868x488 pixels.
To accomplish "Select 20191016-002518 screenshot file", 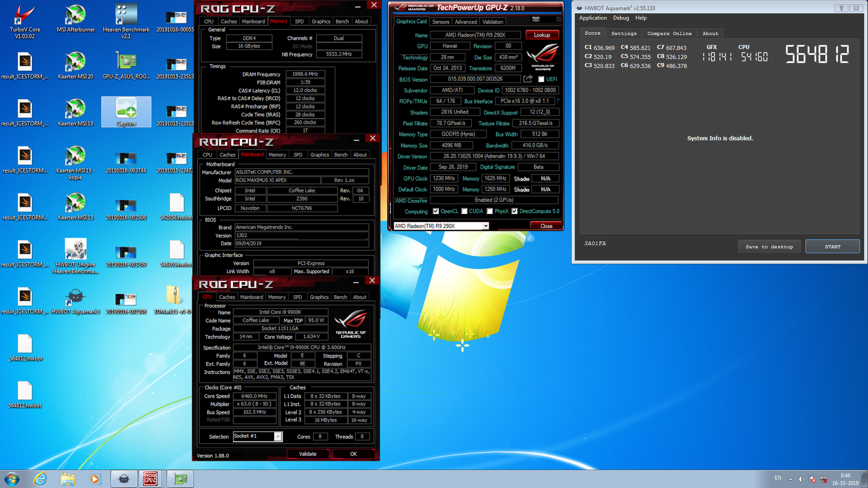I will 126,303.
